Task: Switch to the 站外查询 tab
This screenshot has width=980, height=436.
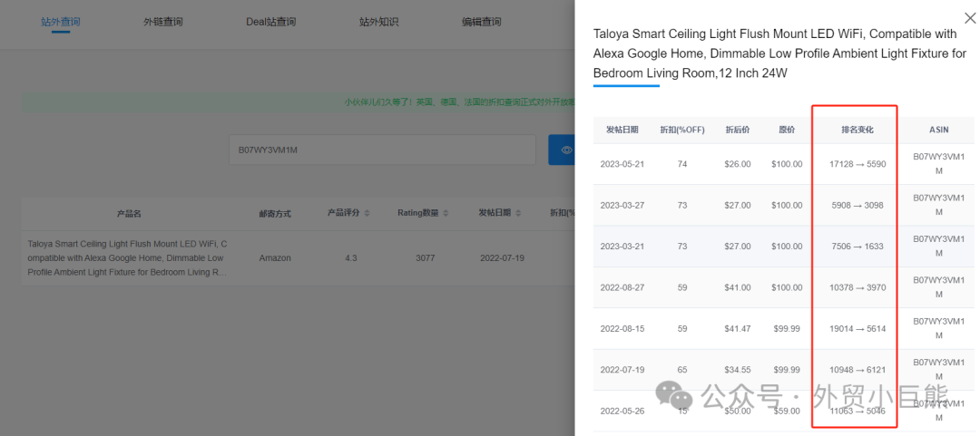Action: pos(61,22)
